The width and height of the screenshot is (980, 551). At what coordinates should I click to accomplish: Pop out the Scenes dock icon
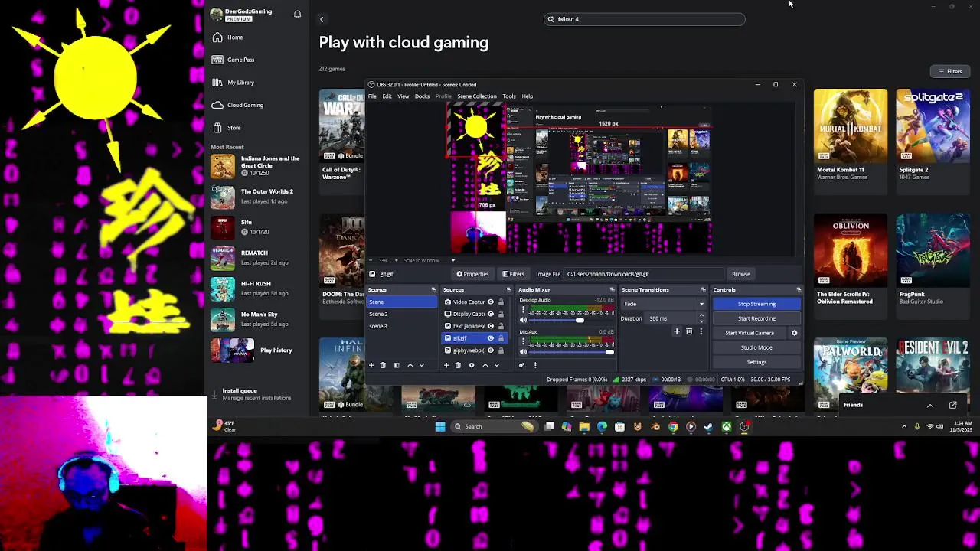tap(433, 290)
